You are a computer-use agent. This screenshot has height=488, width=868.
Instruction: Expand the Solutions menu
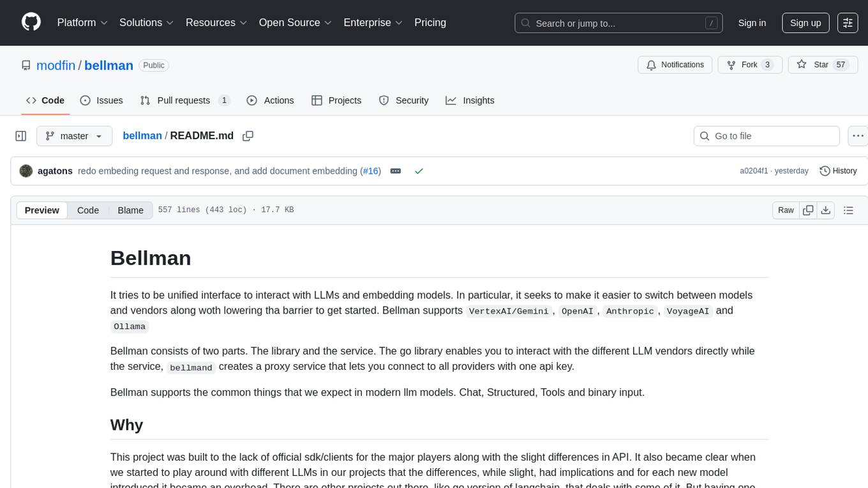point(147,22)
